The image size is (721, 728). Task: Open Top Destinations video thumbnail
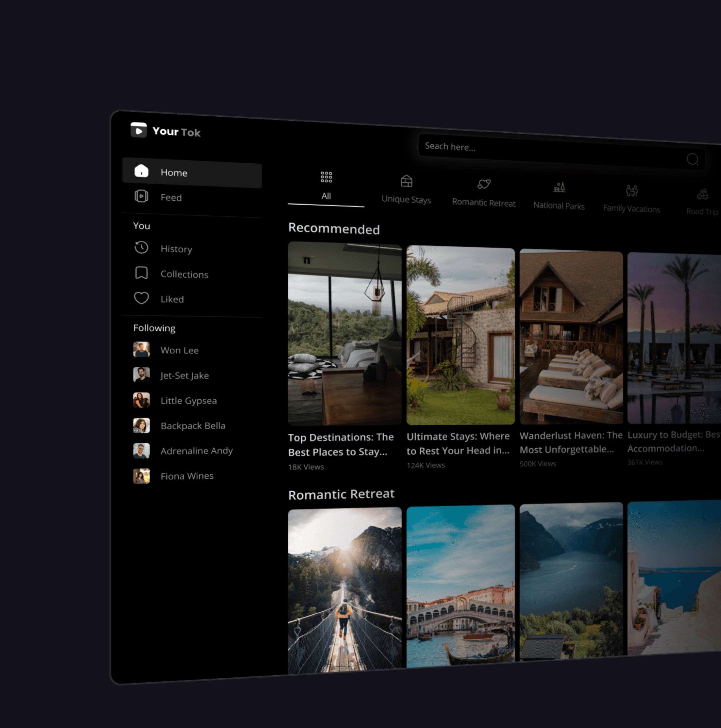tap(344, 333)
